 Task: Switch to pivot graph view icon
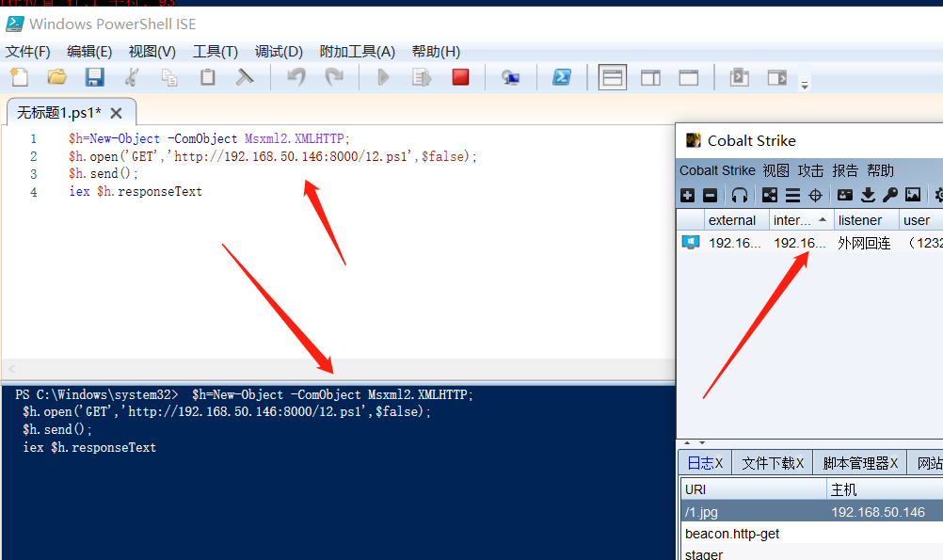click(770, 195)
